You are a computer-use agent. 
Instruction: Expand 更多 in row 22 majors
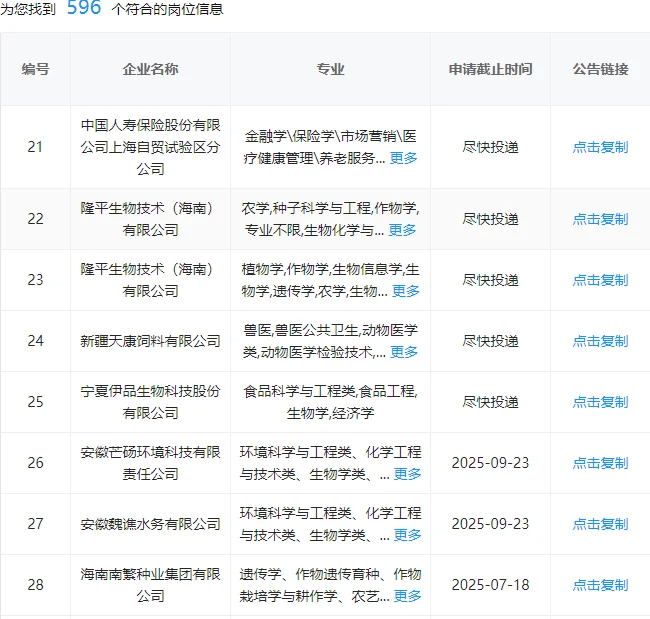(402, 230)
